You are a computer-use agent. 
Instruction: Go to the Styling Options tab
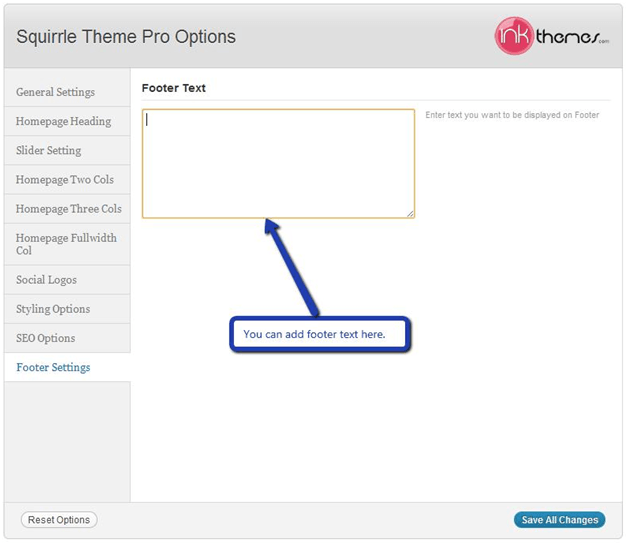click(x=67, y=309)
